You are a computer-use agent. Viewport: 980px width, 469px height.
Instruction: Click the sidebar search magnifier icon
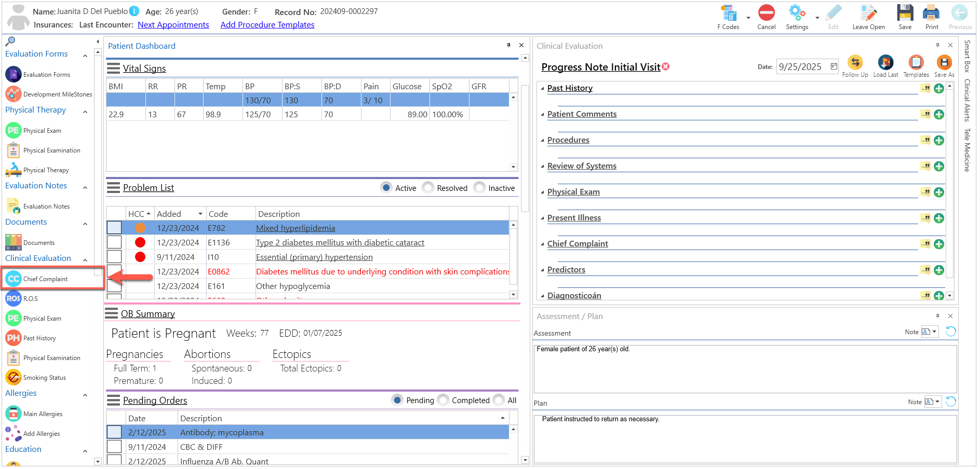tap(10, 41)
